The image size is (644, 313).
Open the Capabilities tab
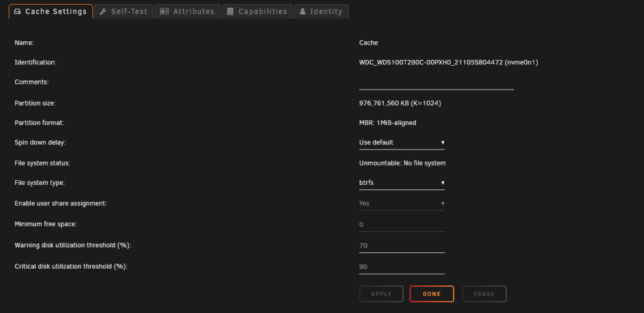point(258,12)
